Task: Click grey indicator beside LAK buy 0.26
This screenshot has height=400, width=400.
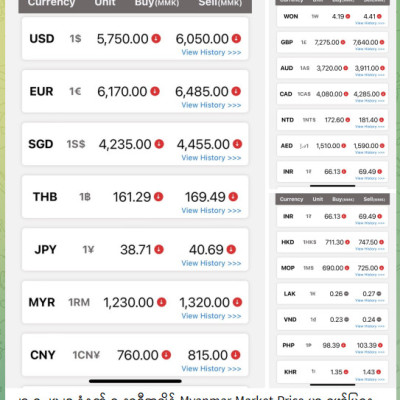Action: pos(346,294)
